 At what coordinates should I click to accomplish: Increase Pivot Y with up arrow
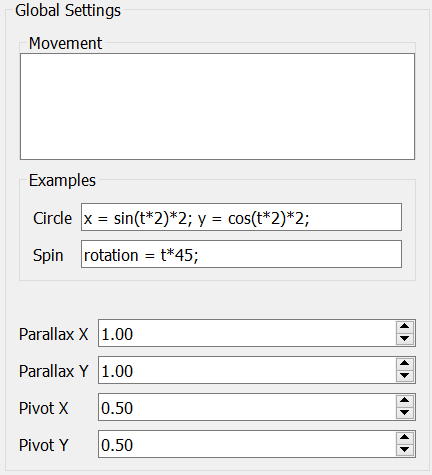[405, 438]
